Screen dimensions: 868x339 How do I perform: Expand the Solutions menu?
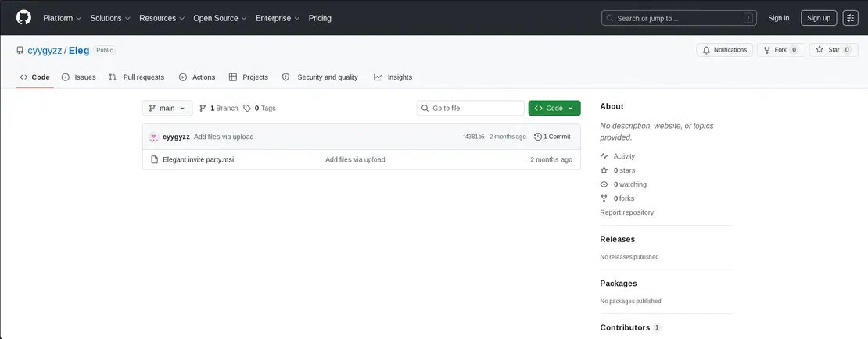pyautogui.click(x=110, y=18)
